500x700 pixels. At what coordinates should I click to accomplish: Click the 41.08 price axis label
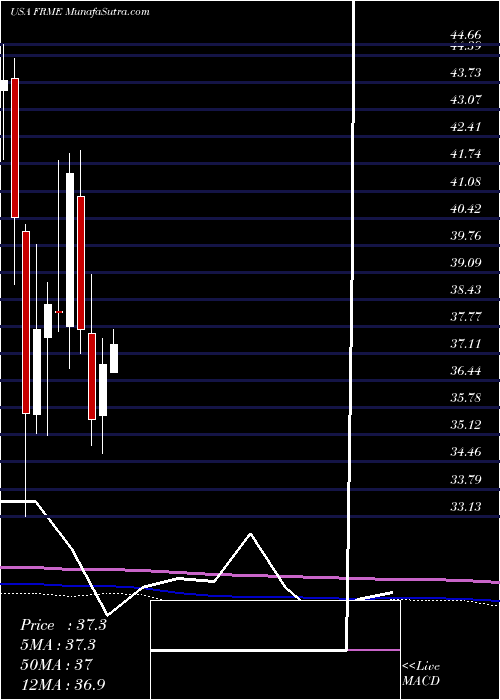tap(466, 182)
